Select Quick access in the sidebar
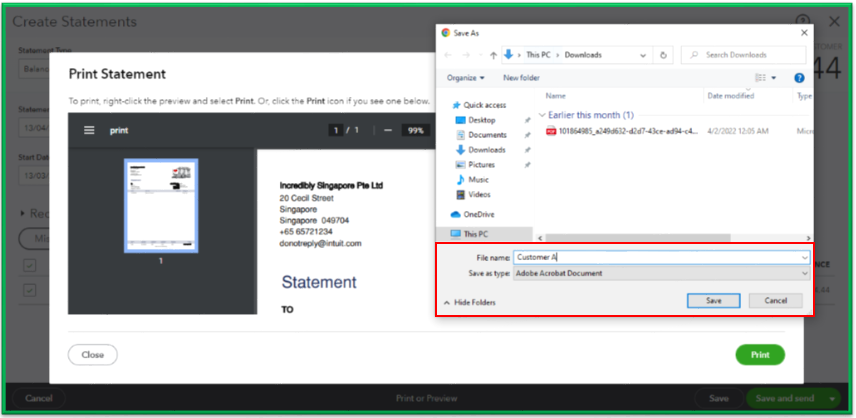 click(480, 105)
